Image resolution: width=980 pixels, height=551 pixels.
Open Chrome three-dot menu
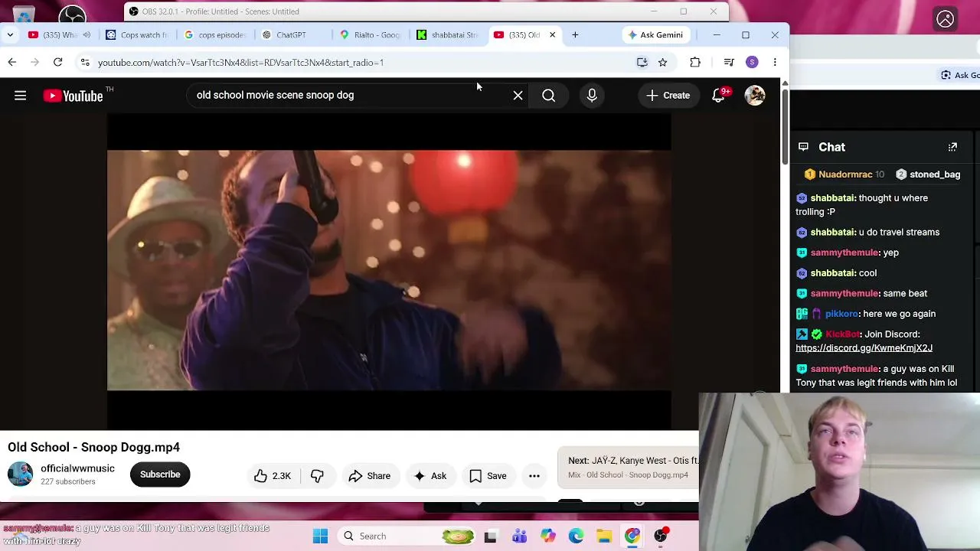pos(775,63)
